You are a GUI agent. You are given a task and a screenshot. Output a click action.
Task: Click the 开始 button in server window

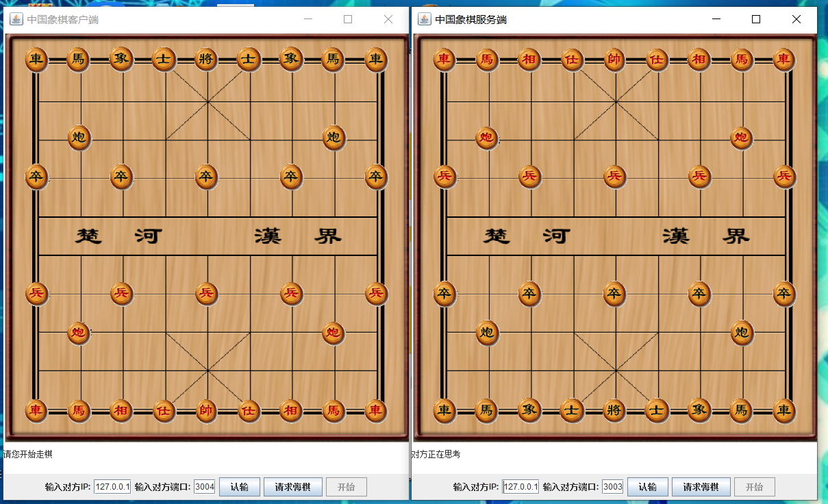755,487
